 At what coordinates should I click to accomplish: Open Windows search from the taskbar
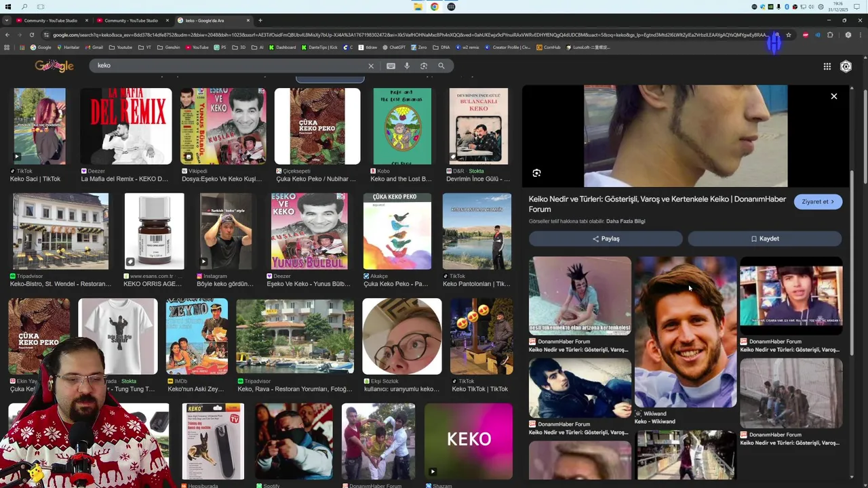(24, 7)
